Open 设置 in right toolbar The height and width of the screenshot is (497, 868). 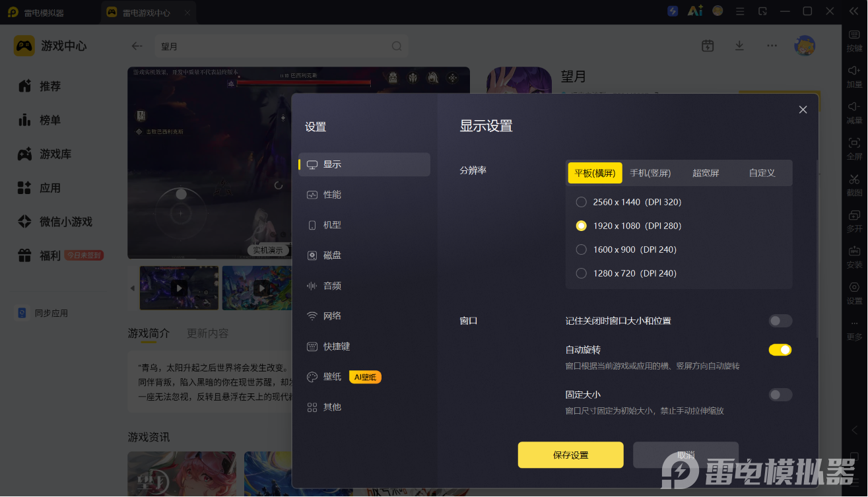pyautogui.click(x=854, y=292)
